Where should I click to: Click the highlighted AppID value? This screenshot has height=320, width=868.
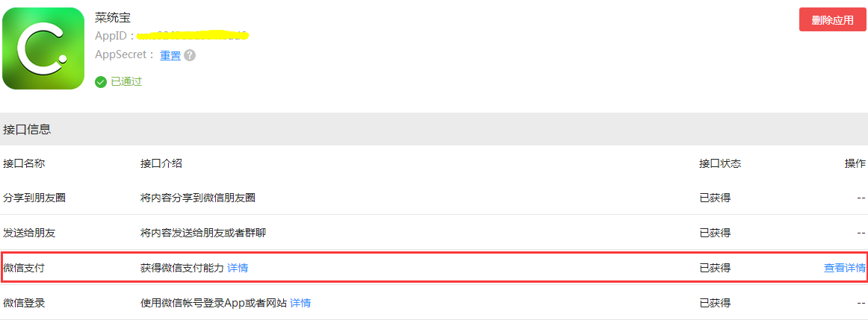coord(192,36)
